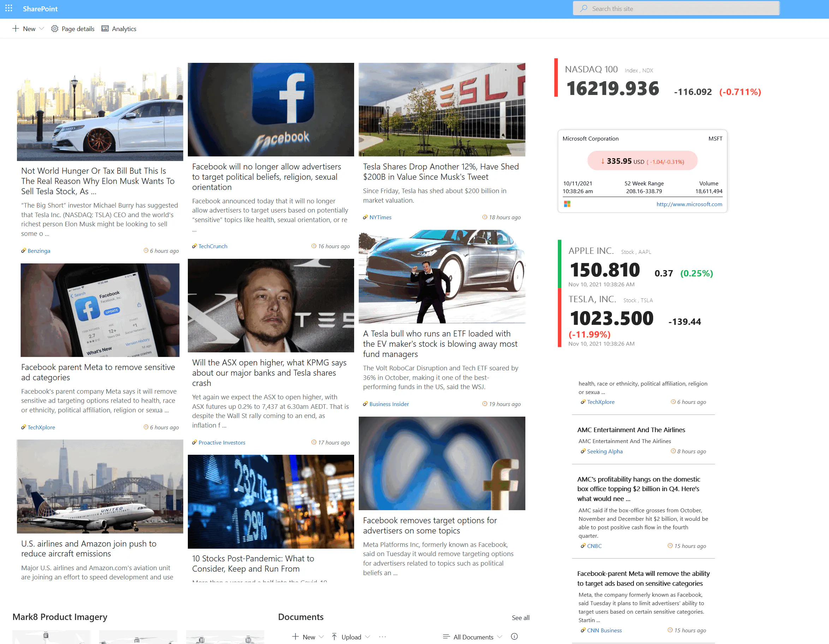Click the Documents info circle icon
Image resolution: width=829 pixels, height=644 pixels.
(514, 637)
